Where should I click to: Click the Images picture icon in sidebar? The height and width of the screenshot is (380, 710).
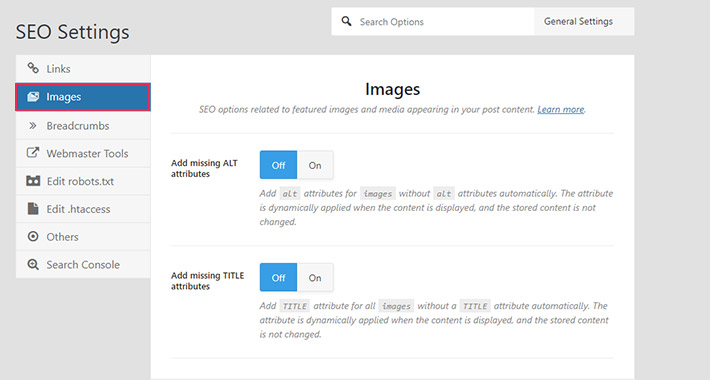[33, 96]
